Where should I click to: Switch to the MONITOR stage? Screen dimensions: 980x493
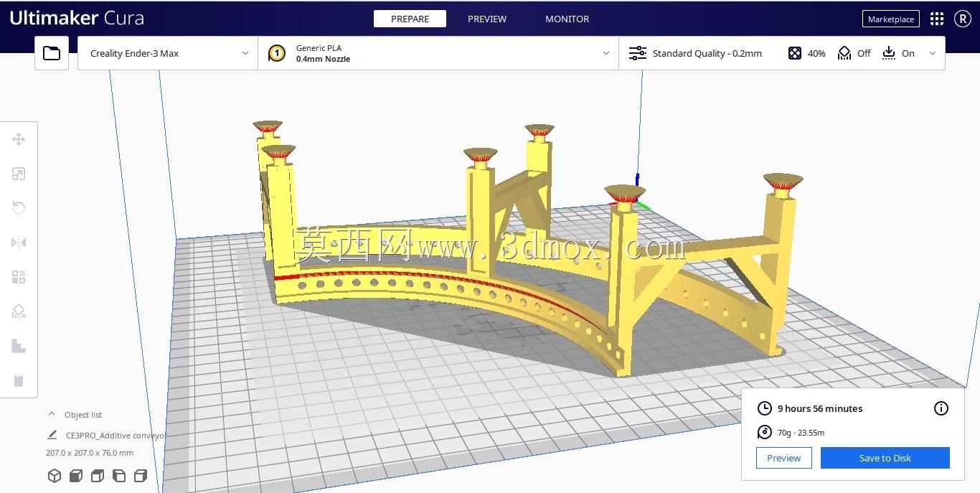[x=567, y=19]
